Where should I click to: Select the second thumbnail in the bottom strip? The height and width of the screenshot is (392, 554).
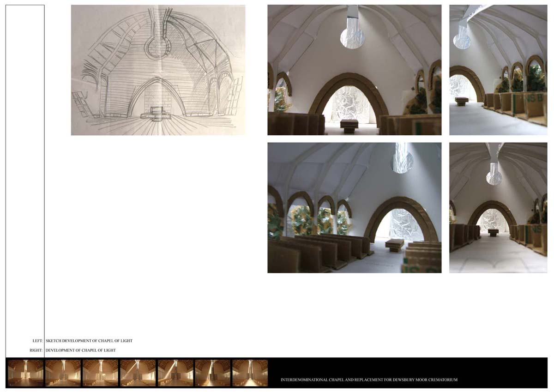(63, 373)
